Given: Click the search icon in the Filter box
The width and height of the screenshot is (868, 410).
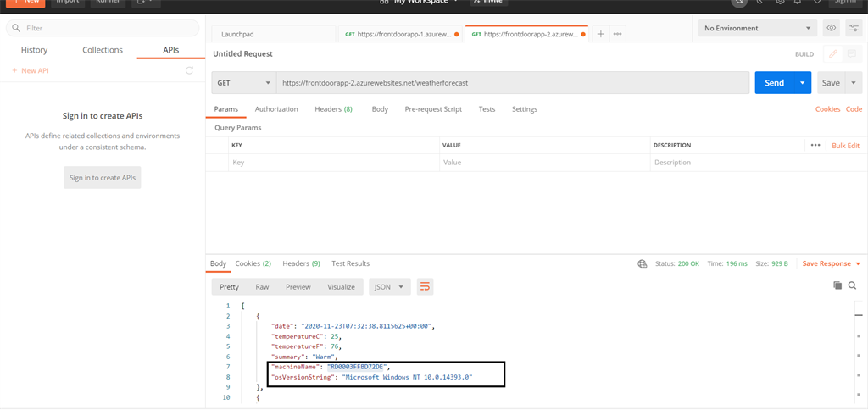Looking at the screenshot, I should click(17, 28).
